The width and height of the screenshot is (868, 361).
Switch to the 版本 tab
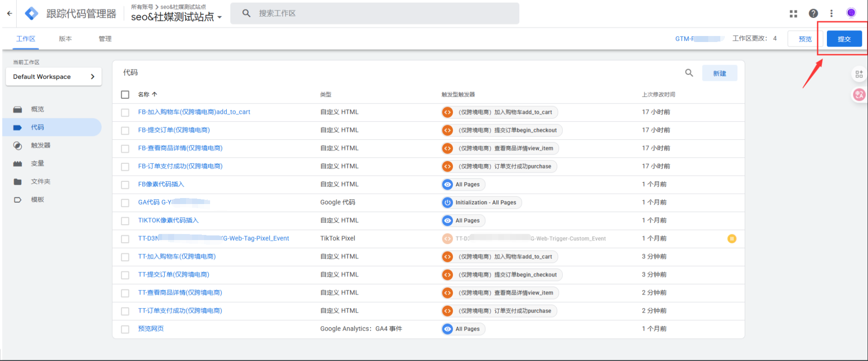click(x=65, y=39)
